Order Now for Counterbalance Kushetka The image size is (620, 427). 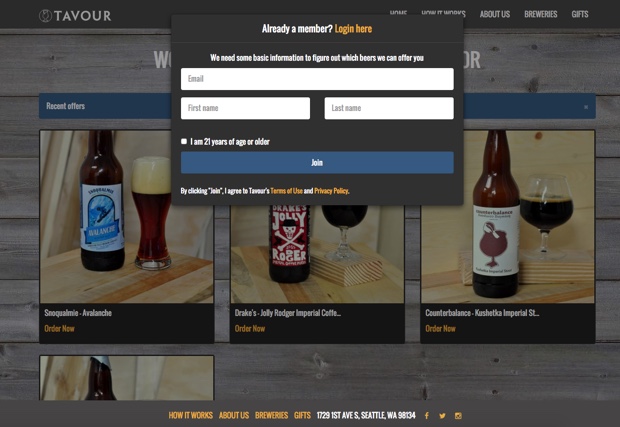tap(440, 329)
